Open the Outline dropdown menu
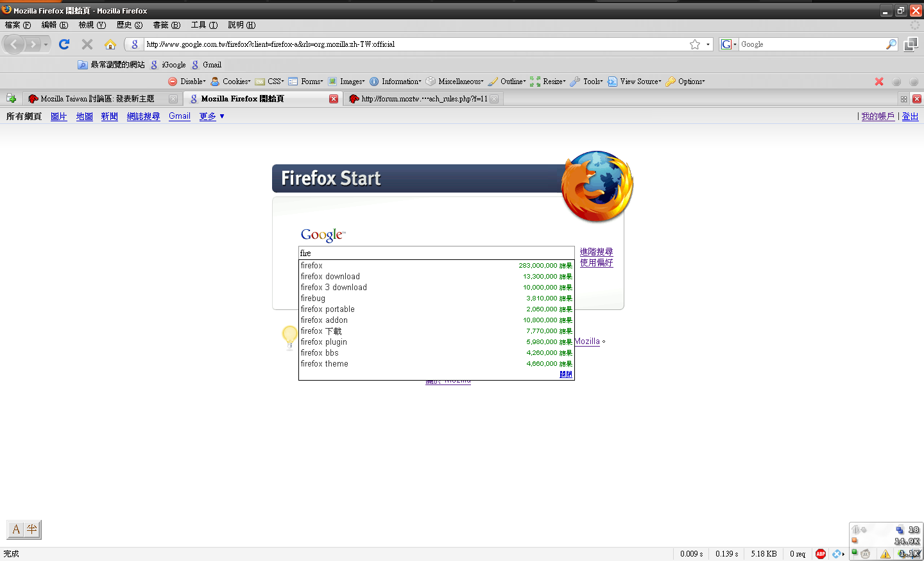924x561 pixels. point(506,82)
